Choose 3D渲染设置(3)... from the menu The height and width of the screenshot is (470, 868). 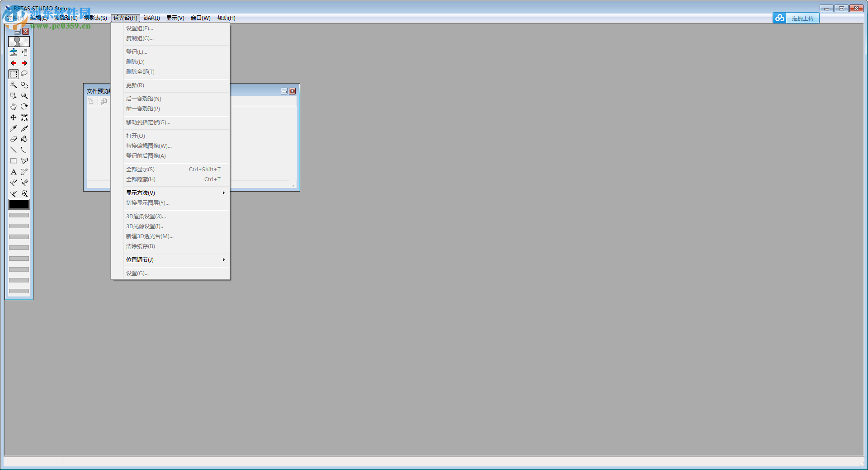point(170,216)
